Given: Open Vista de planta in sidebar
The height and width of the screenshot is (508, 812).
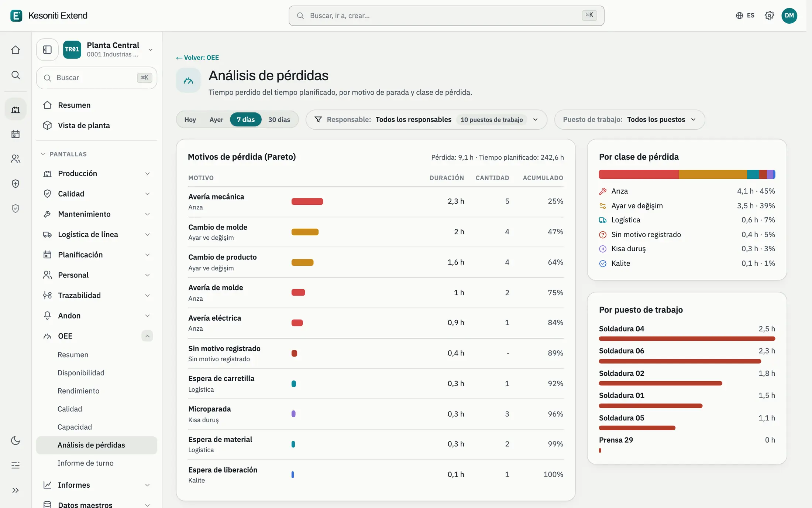Looking at the screenshot, I should (x=97, y=125).
